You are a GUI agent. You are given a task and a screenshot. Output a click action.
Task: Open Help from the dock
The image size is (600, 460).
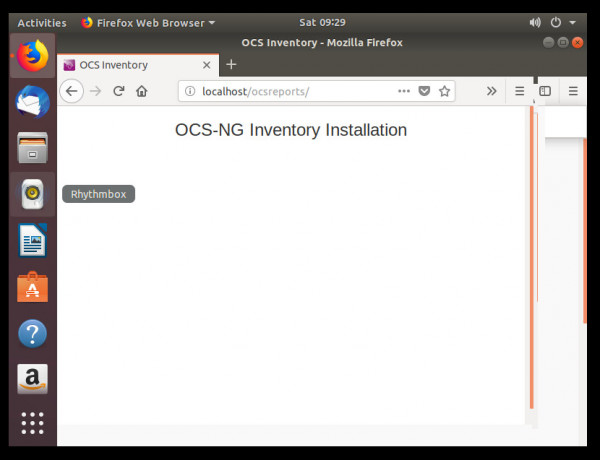[33, 333]
